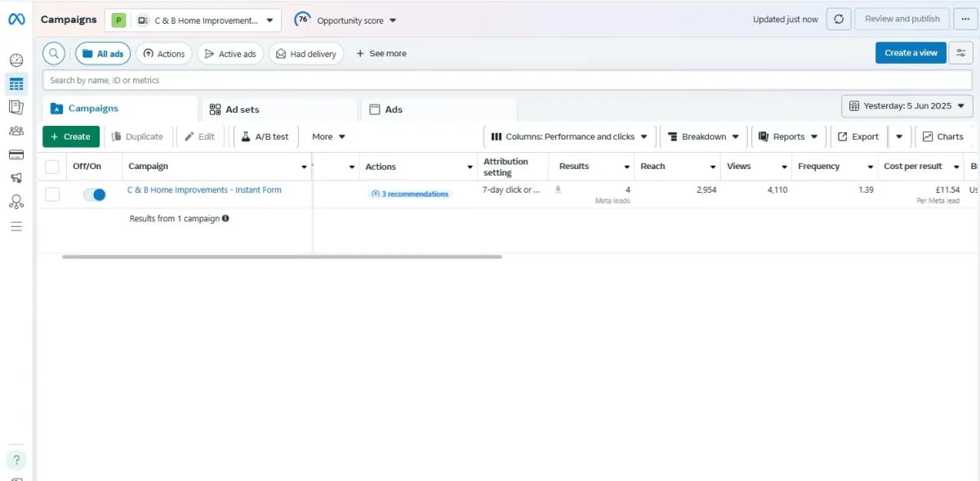Show info for Results from 1 campaign

click(225, 219)
